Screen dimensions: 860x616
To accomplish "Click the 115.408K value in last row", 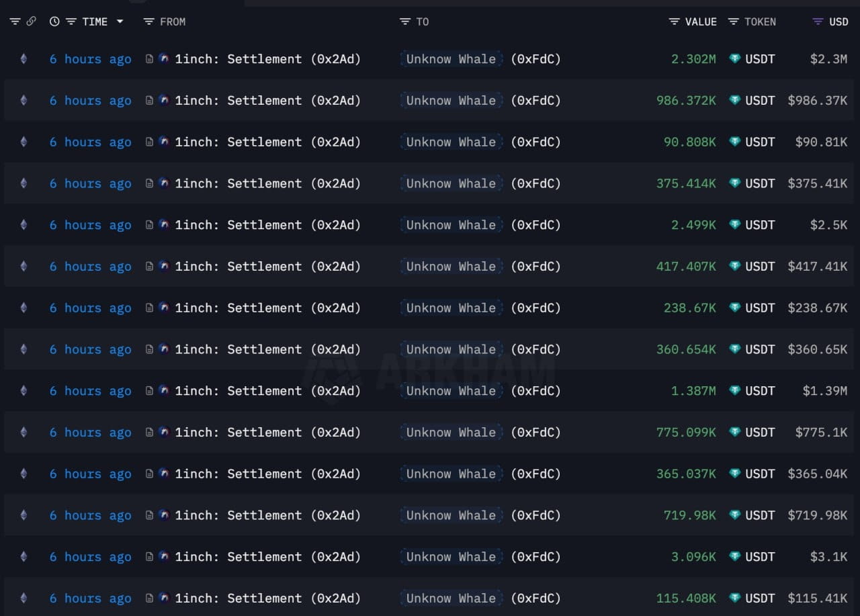I will tap(686, 599).
